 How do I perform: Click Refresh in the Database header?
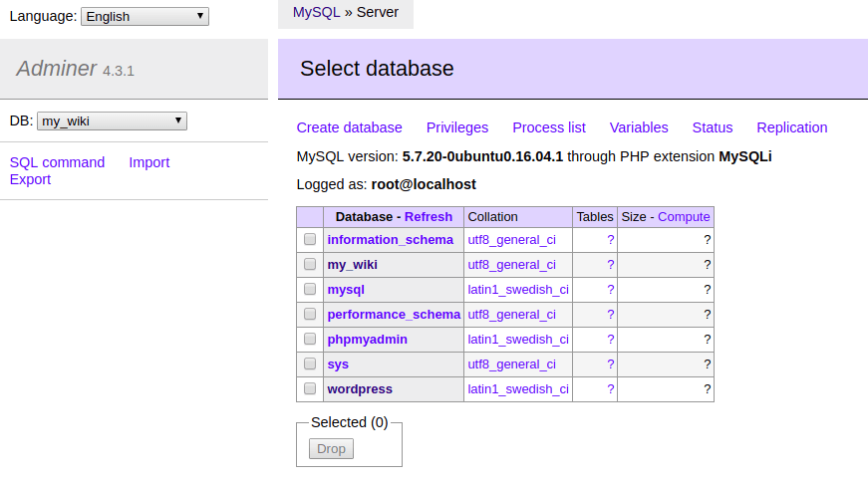[x=429, y=217]
